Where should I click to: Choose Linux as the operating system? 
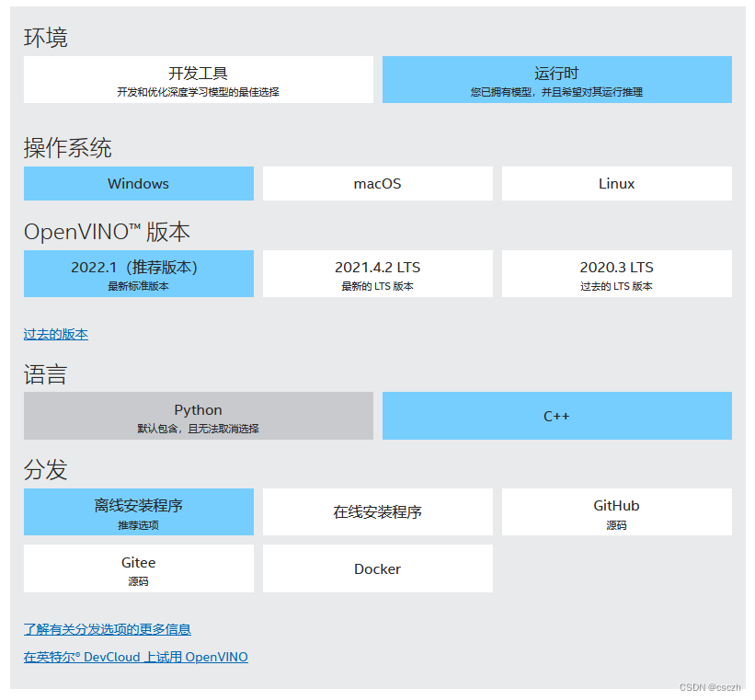[x=617, y=184]
